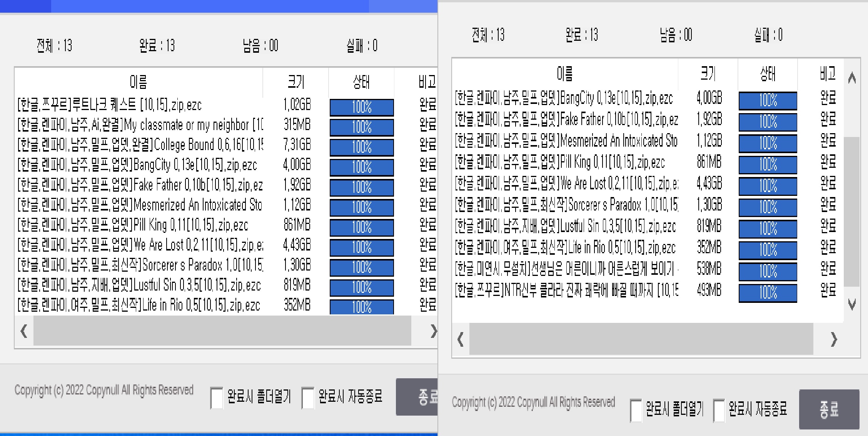Screen dimensions: 868x436
Task: Enable 완료시 자동종료 checkbox in right window
Action: pyautogui.click(x=719, y=410)
